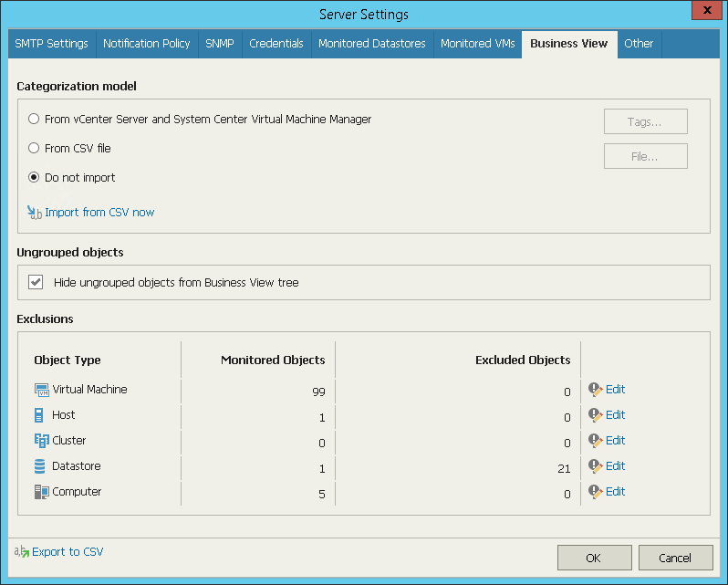728x585 pixels.
Task: Edit Datastore exclusions link
Action: (616, 466)
